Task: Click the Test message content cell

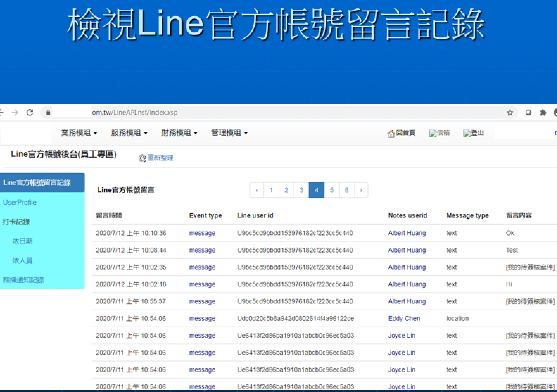Action: point(512,250)
